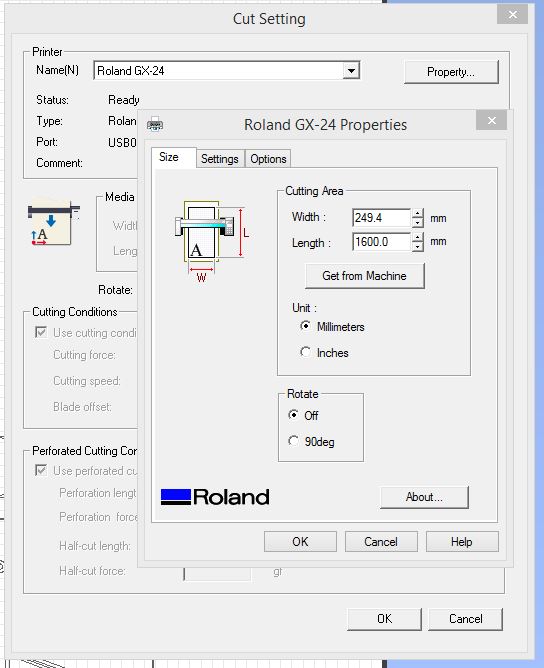The width and height of the screenshot is (544, 668).
Task: Click Get from Machine button
Action: 365,276
